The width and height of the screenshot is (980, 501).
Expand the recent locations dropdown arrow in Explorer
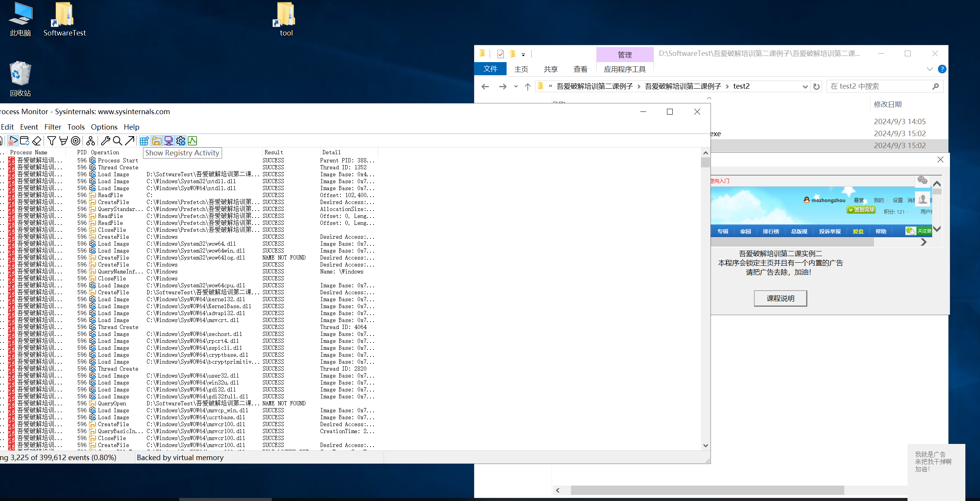(516, 86)
